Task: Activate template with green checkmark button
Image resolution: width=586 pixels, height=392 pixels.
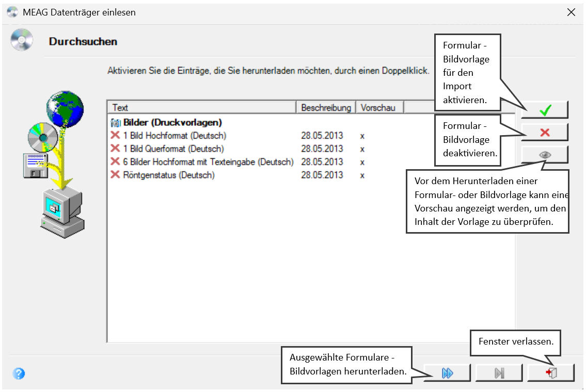Action: pos(545,110)
